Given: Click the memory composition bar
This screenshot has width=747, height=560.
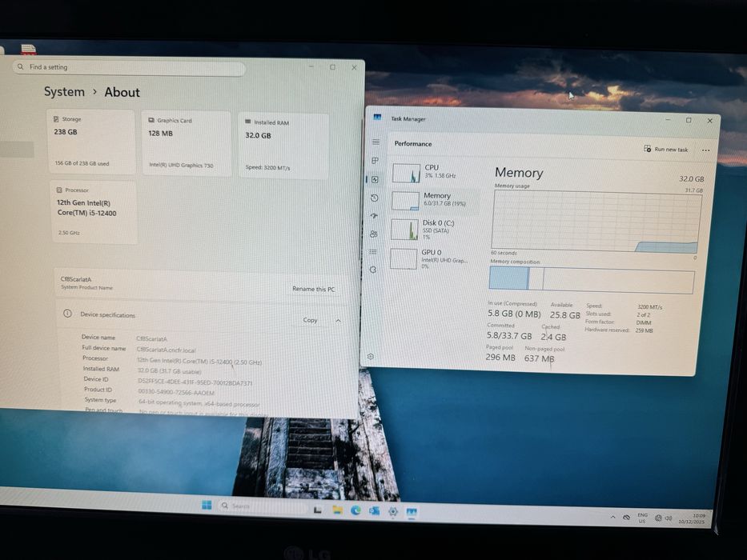Looking at the screenshot, I should [591, 279].
